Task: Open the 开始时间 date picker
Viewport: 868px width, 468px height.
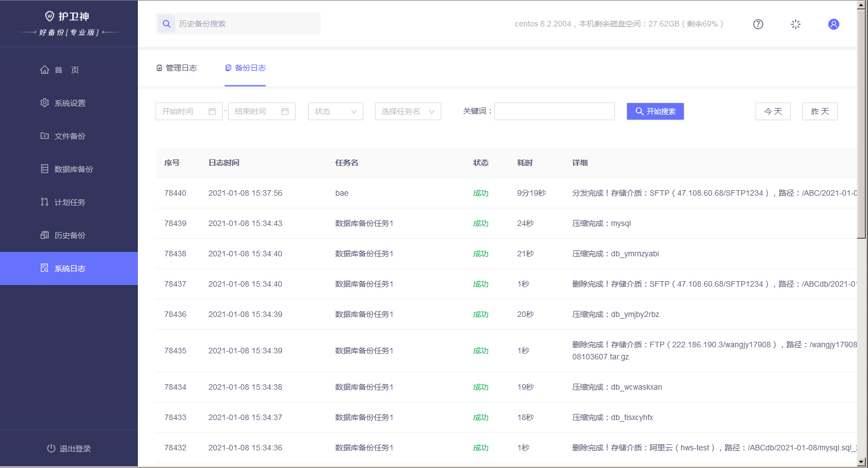Action: coord(189,111)
